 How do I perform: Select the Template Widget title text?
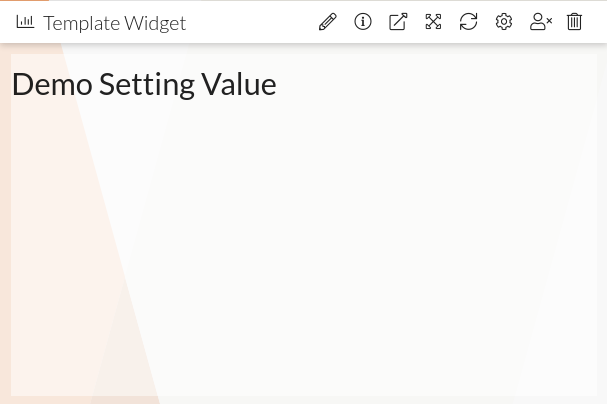(x=114, y=23)
